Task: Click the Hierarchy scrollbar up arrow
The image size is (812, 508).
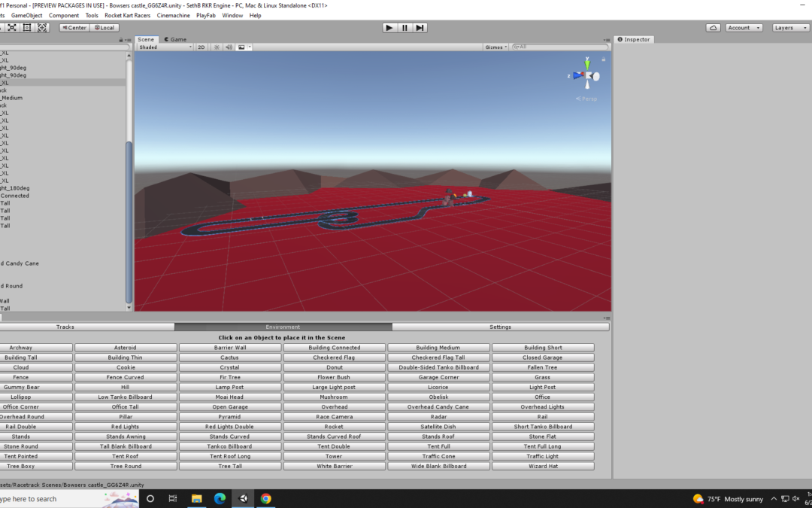Action: pyautogui.click(x=129, y=56)
